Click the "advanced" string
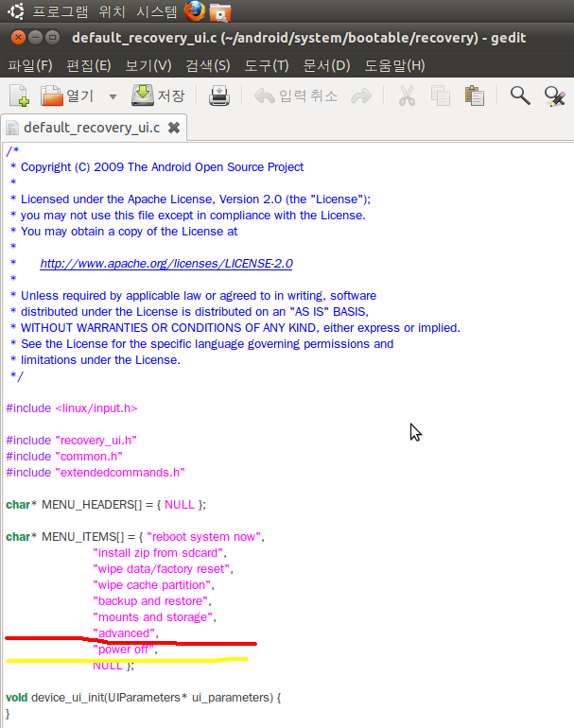The image size is (574, 728). [x=124, y=633]
